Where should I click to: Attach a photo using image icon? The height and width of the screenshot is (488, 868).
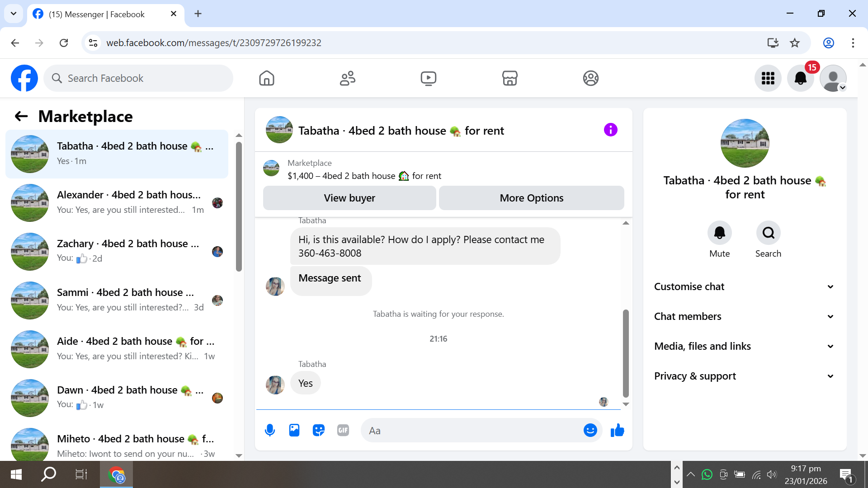point(294,430)
